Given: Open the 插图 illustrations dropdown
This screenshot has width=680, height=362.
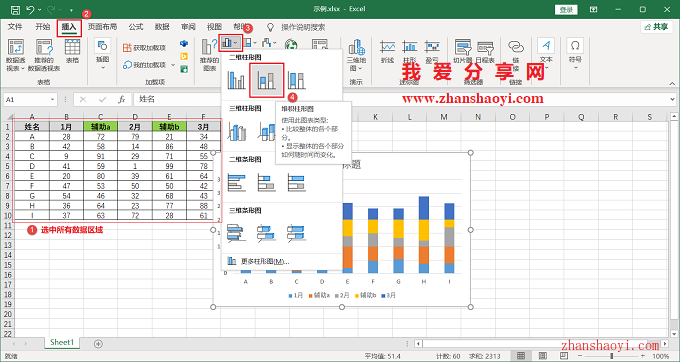Looking at the screenshot, I should (103, 54).
